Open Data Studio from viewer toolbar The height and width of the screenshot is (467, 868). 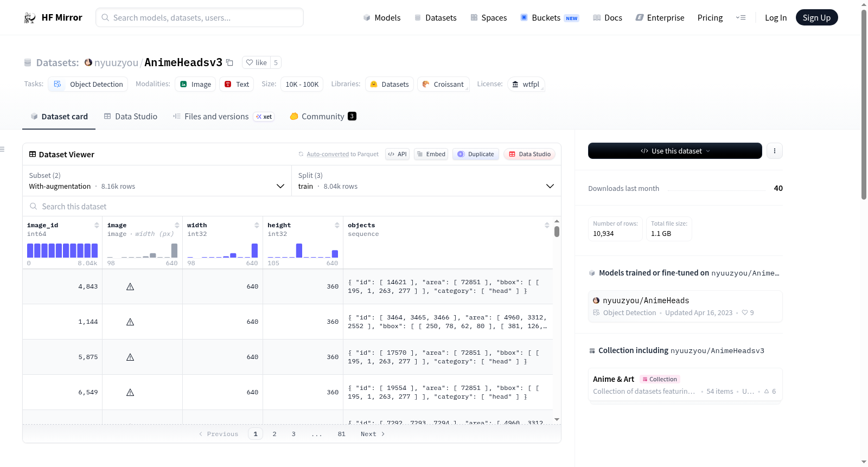(529, 154)
